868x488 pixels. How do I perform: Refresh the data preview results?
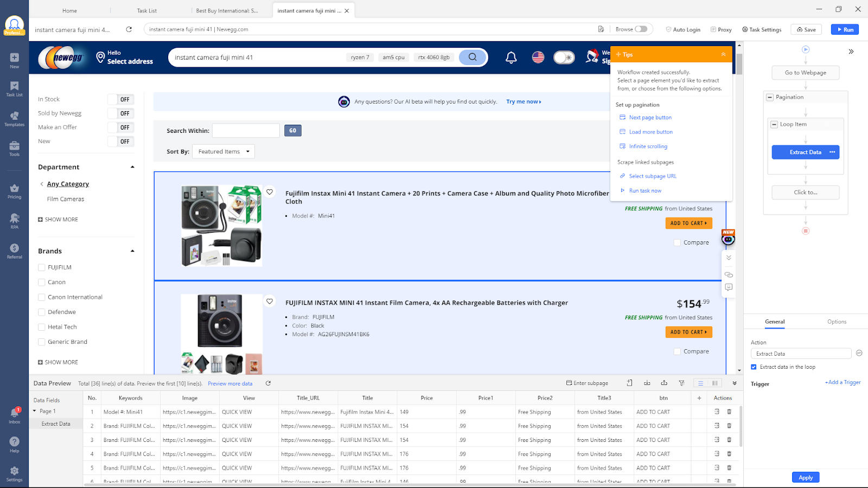[x=267, y=383]
